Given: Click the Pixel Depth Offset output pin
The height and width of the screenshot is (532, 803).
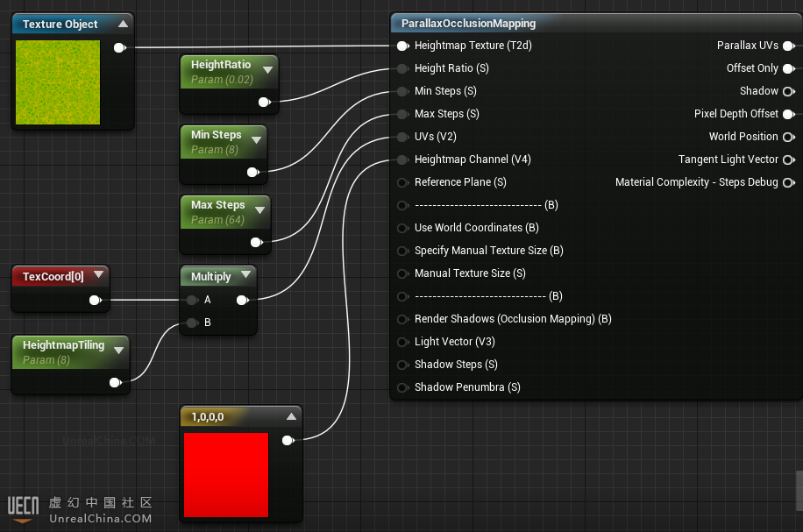Looking at the screenshot, I should (x=788, y=114).
